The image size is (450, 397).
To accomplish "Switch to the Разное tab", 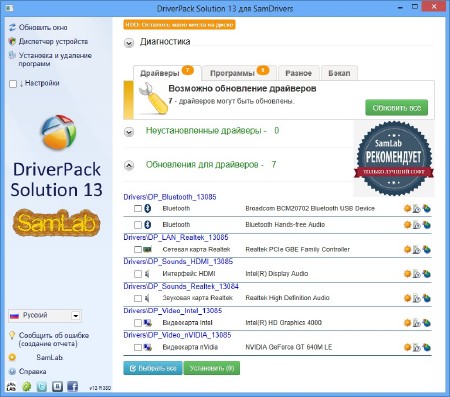I will [x=298, y=73].
